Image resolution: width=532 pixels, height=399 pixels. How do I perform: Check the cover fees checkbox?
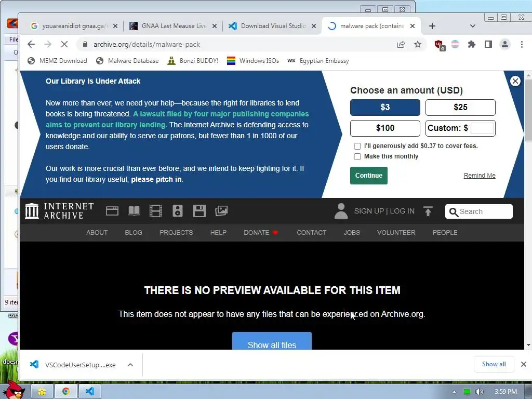tap(357, 146)
